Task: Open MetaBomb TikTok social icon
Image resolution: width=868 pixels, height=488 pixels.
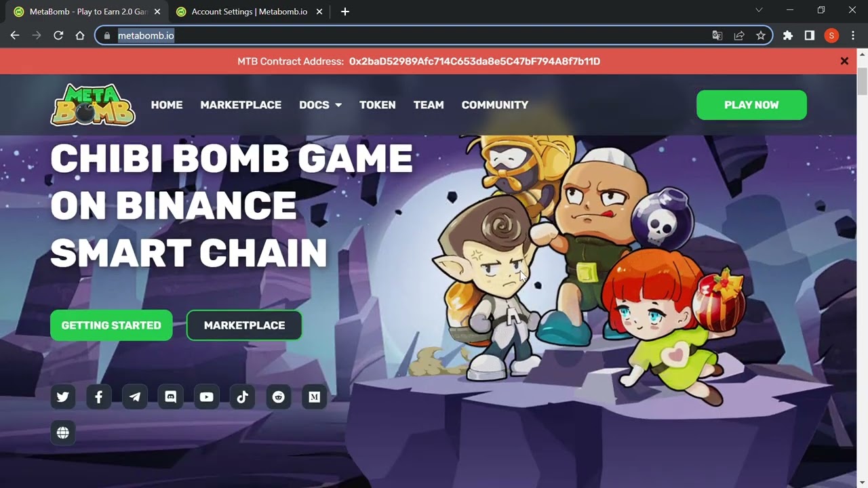Action: pyautogui.click(x=243, y=397)
